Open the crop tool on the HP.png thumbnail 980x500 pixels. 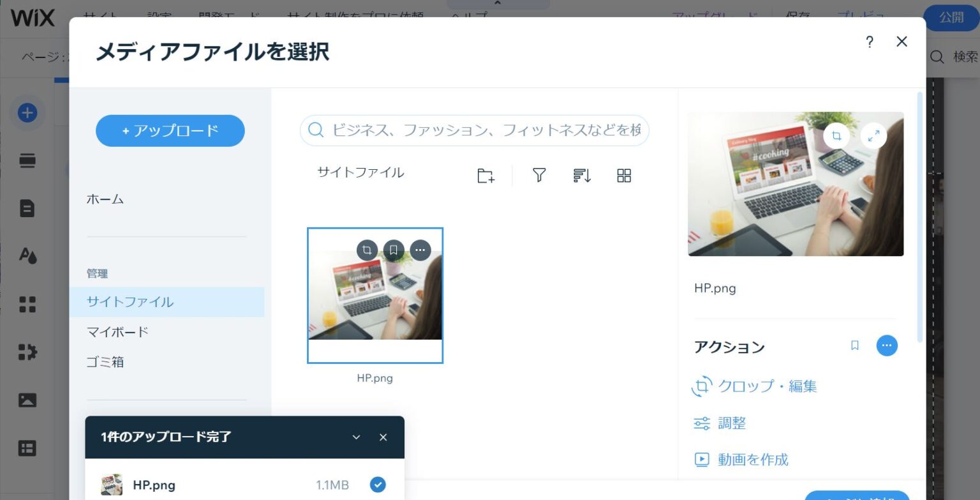[367, 250]
